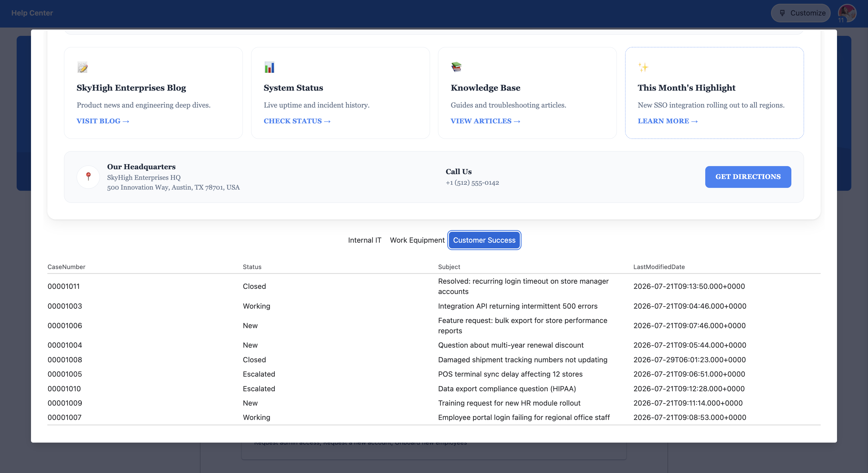Select case number 00001004

coord(65,345)
